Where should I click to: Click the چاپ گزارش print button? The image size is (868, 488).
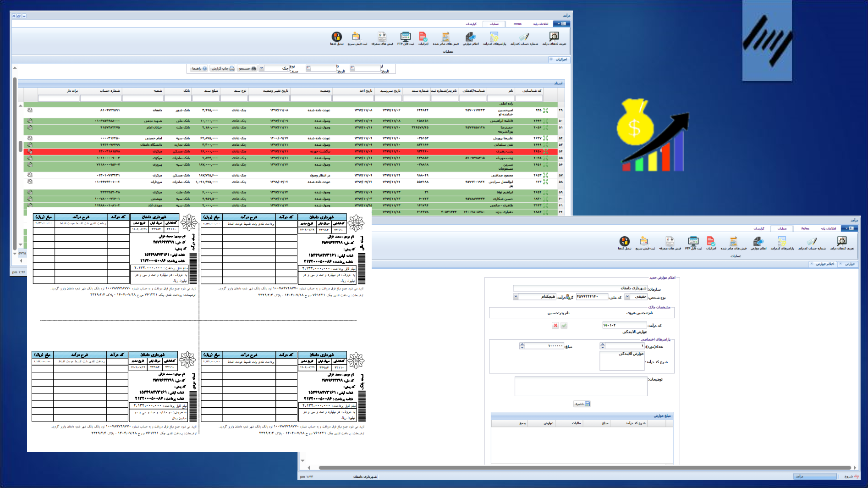223,68
